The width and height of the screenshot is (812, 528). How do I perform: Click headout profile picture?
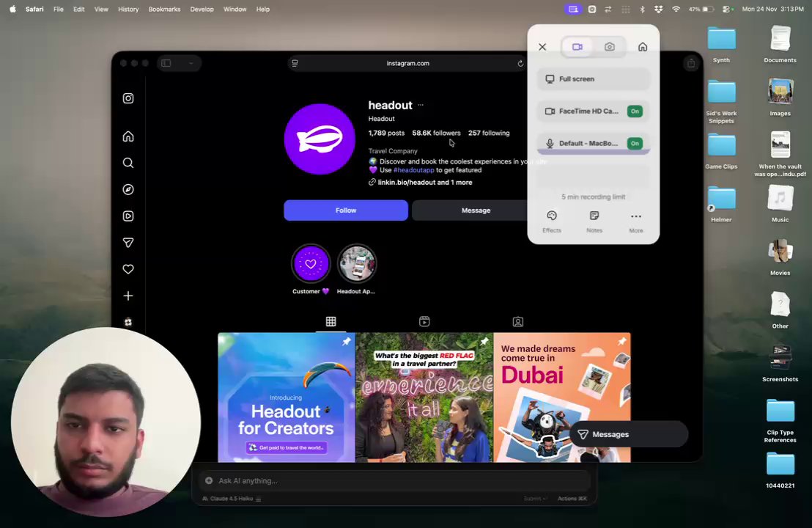click(x=320, y=139)
